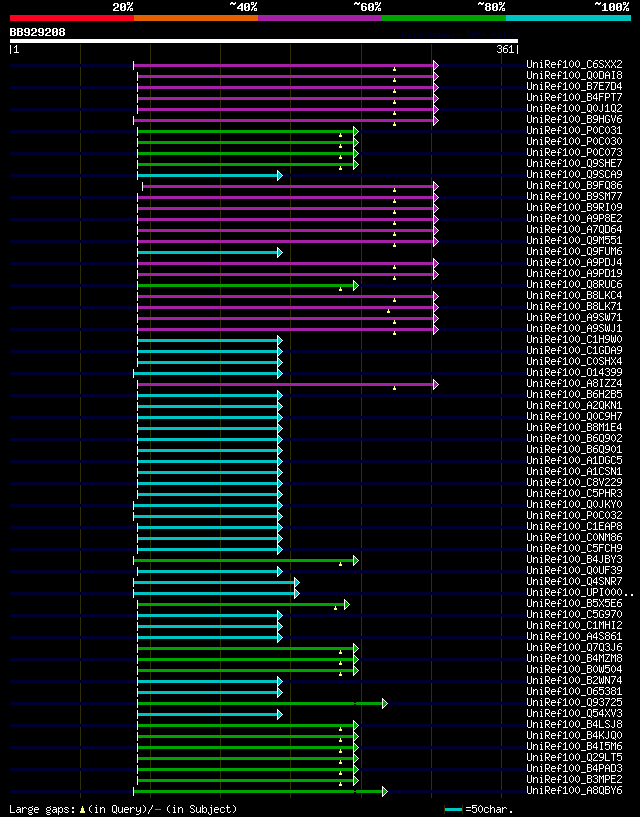Open hit UniRef100_C6SXX2
Image resolution: width=640 pixels, height=817 pixels.
[574, 65]
